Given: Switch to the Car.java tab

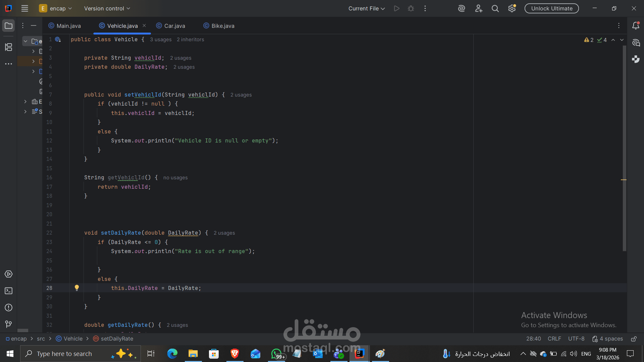Looking at the screenshot, I should (171, 26).
